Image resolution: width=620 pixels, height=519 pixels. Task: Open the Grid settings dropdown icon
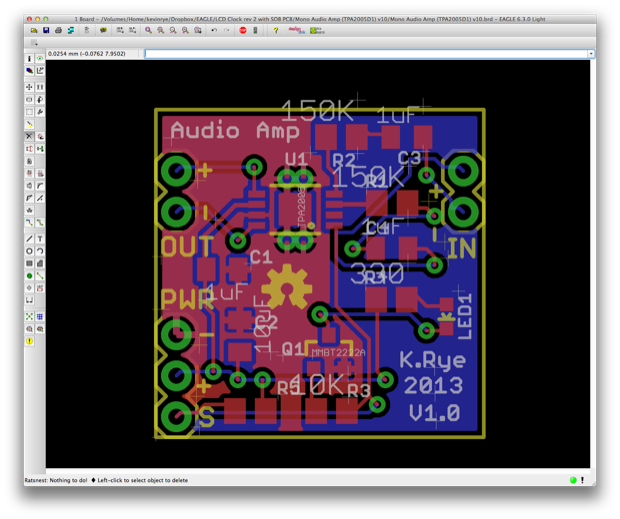[x=34, y=43]
